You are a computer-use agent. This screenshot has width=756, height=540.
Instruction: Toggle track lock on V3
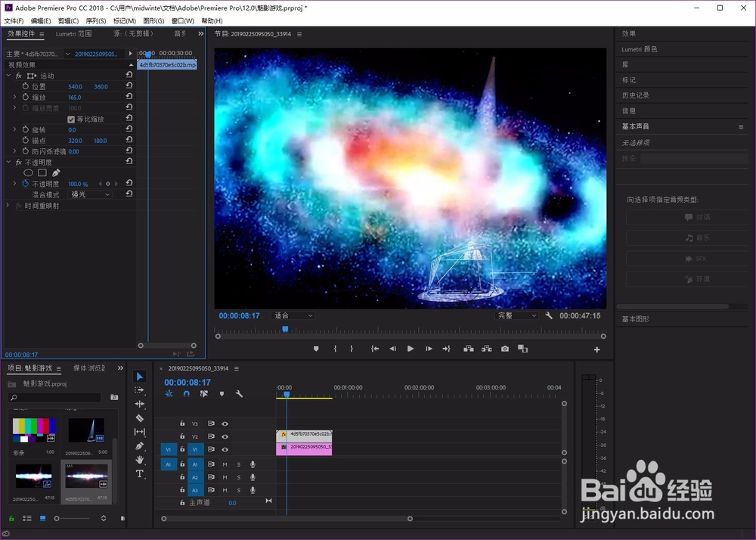[182, 424]
